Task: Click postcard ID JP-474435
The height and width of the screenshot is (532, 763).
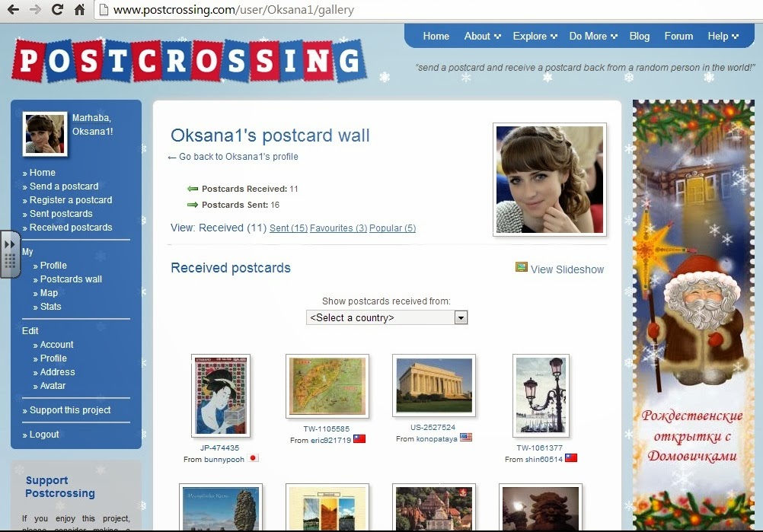Action: click(219, 448)
